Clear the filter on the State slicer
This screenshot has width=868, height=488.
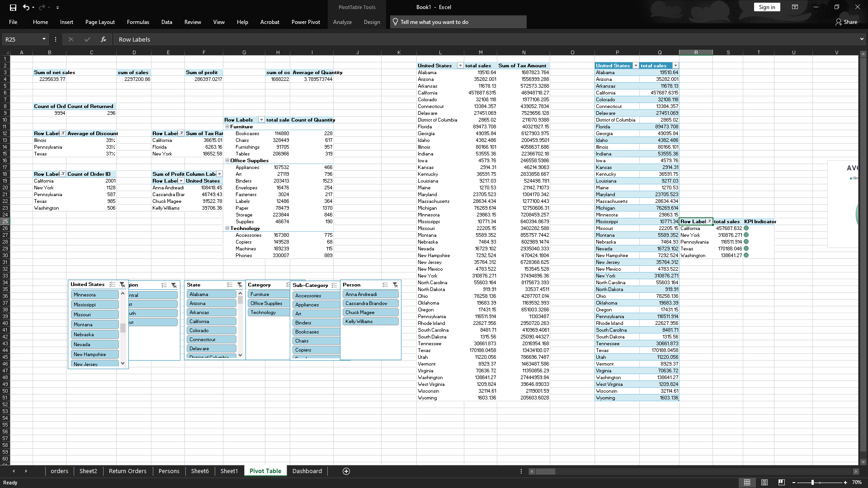[x=239, y=285]
